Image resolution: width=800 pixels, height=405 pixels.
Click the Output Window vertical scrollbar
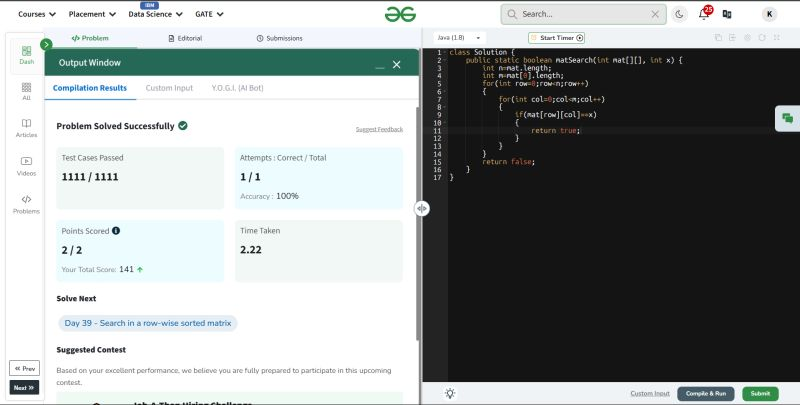pyautogui.click(x=418, y=224)
